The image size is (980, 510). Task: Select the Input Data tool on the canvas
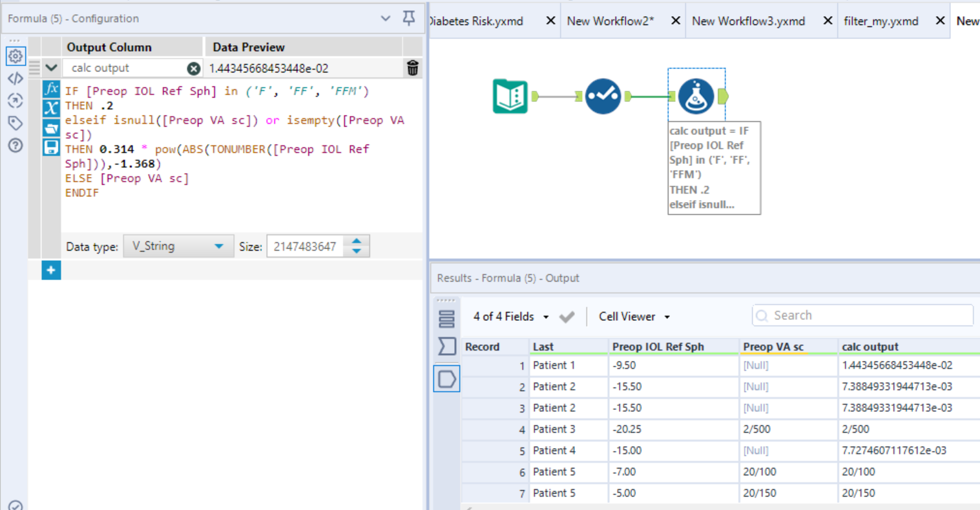pyautogui.click(x=510, y=96)
